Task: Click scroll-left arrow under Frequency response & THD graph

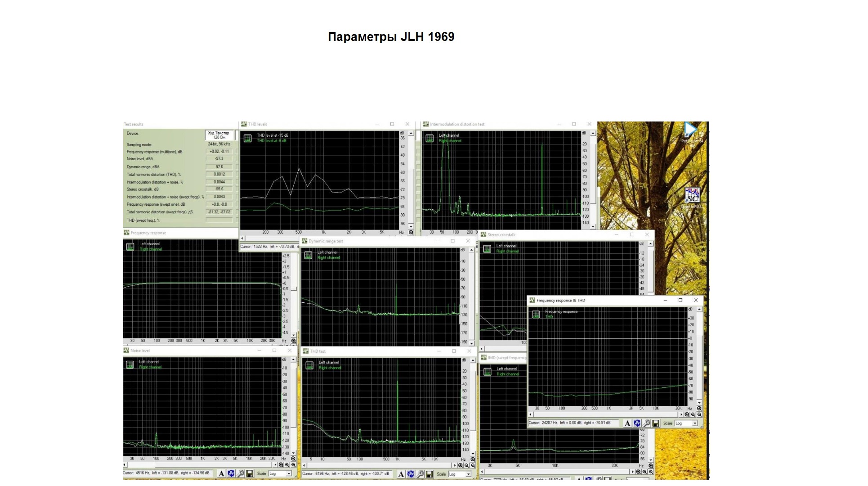Action: coord(531,414)
